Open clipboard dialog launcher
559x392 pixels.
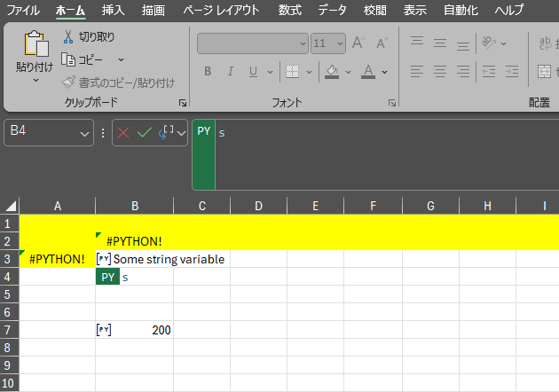(183, 103)
